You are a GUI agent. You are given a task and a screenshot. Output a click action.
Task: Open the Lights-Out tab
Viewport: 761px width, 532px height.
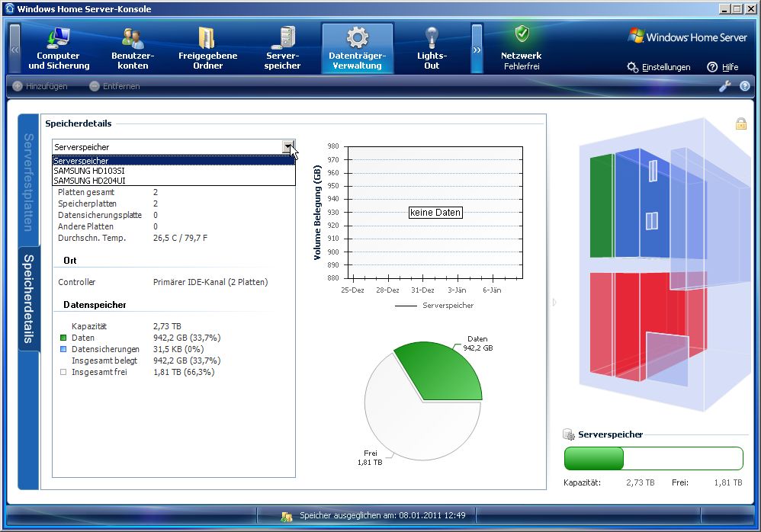click(432, 49)
